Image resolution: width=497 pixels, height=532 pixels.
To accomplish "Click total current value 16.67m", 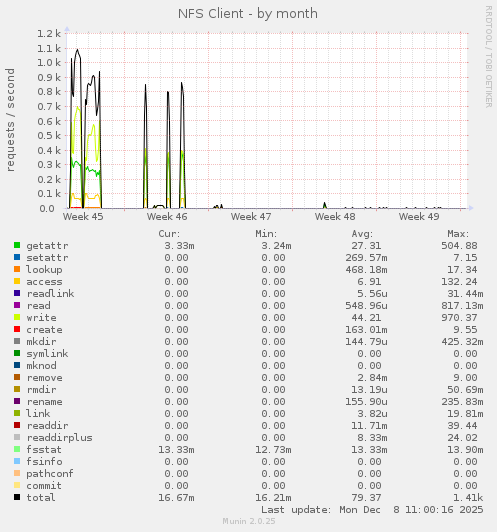I will tap(176, 497).
